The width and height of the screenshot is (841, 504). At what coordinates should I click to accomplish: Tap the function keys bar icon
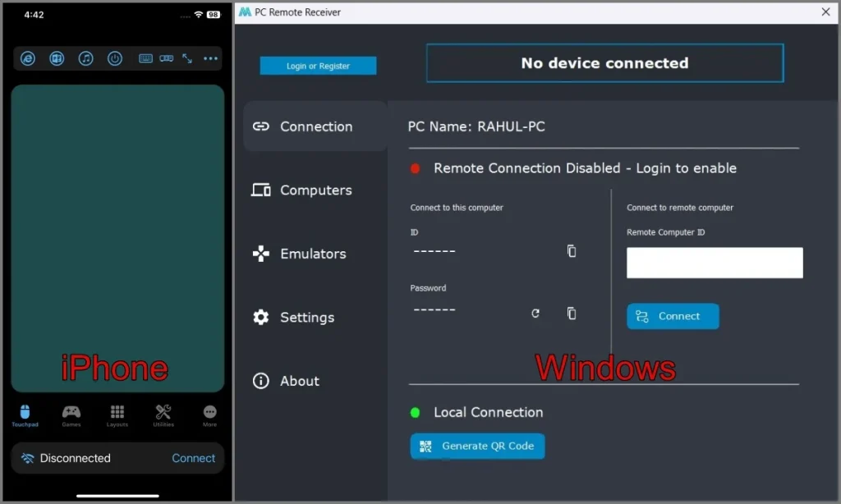tap(166, 58)
